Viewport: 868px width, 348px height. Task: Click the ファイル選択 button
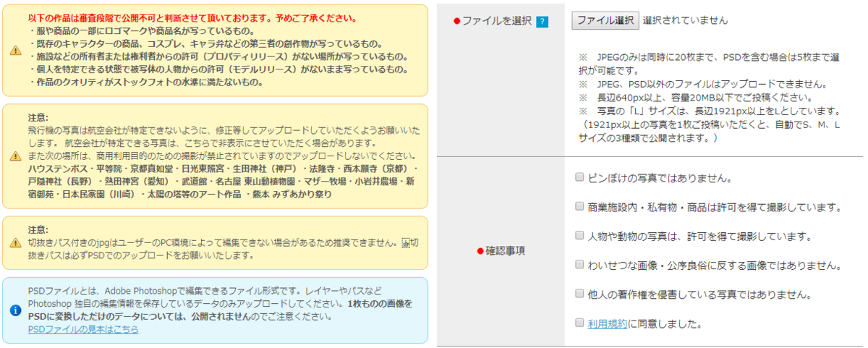click(605, 20)
